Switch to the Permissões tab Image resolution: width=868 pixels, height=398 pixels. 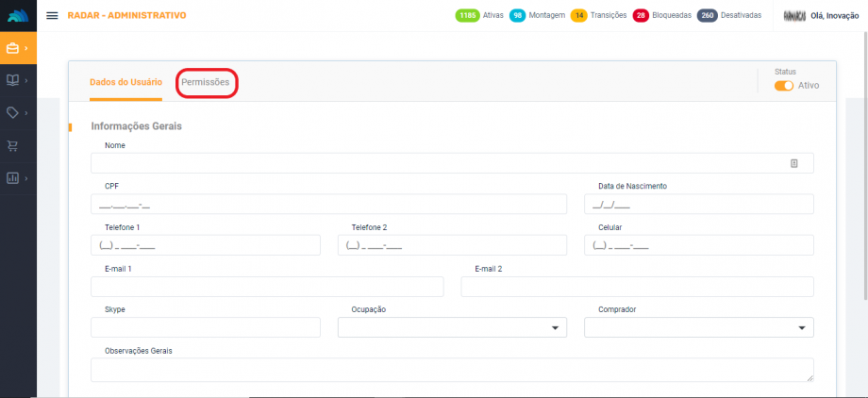(x=206, y=83)
